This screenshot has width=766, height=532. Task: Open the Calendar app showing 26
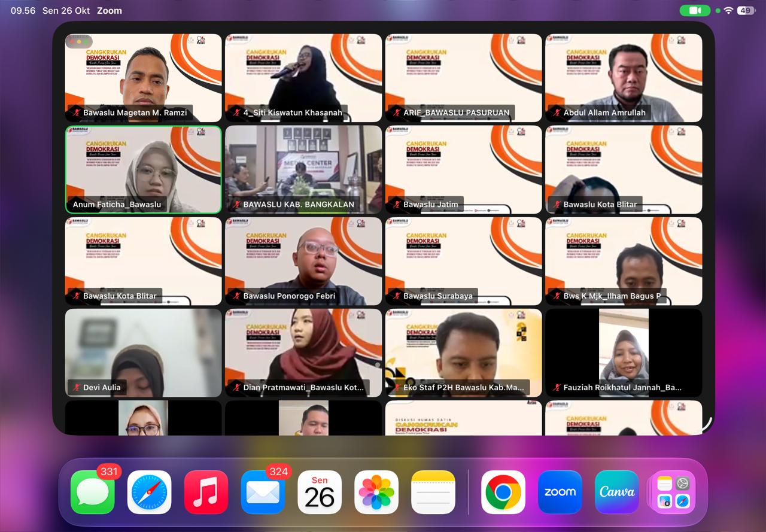click(x=320, y=492)
